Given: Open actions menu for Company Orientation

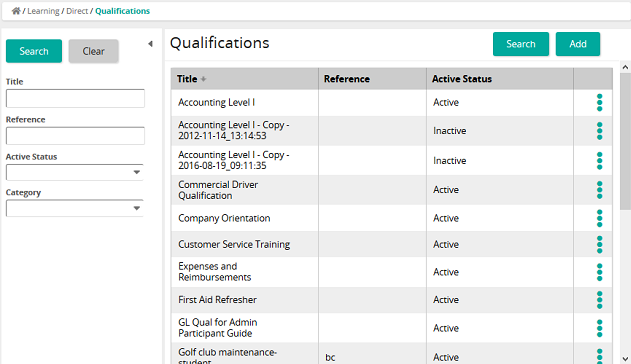Looking at the screenshot, I should [599, 218].
